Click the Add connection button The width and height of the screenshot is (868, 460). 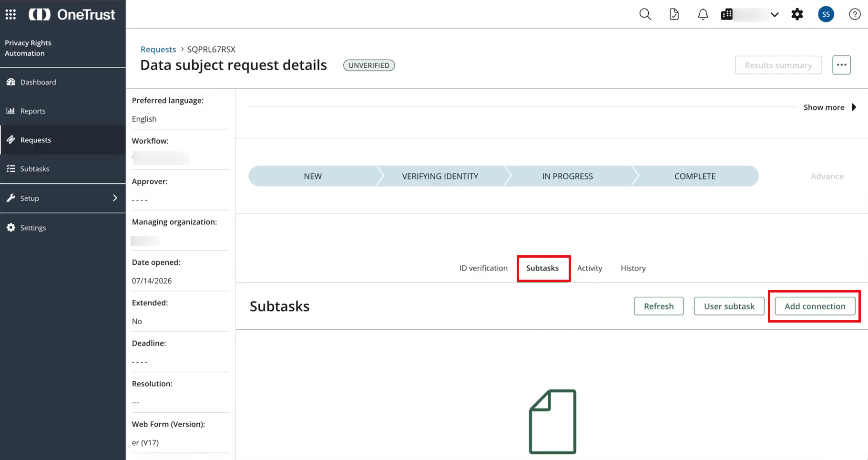(815, 306)
